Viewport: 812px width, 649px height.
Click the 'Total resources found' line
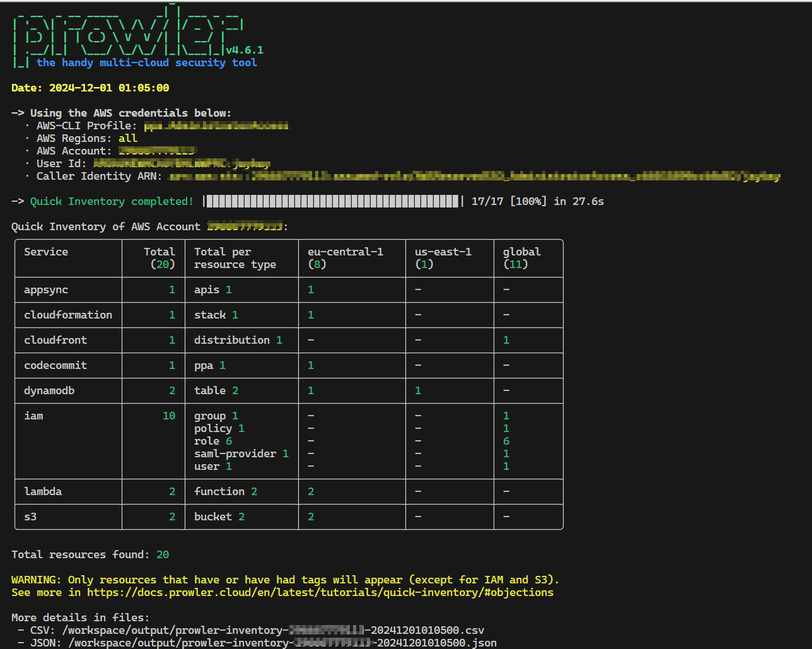pyautogui.click(x=90, y=554)
